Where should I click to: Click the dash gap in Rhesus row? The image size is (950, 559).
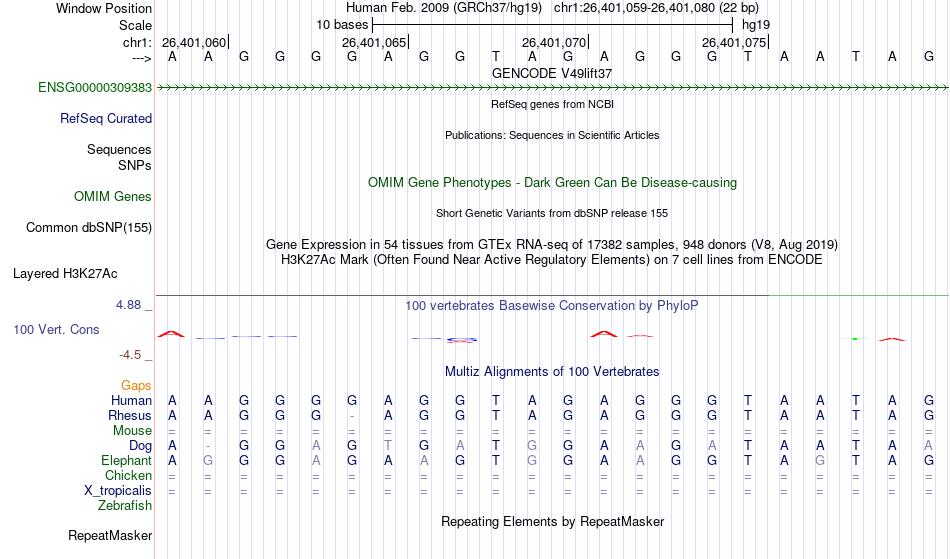pyautogui.click(x=352, y=417)
